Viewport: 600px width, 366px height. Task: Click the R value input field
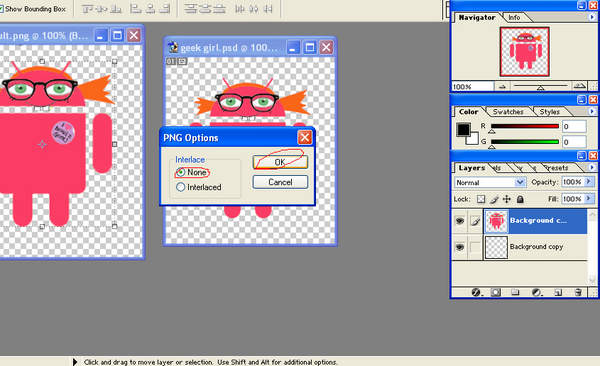tap(574, 126)
